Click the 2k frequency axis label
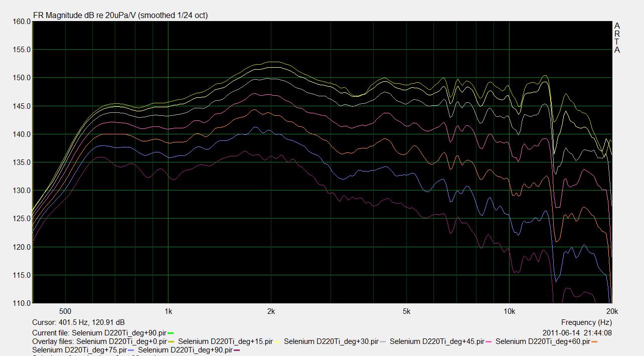Screen dimensions: 644x356 point(271,311)
